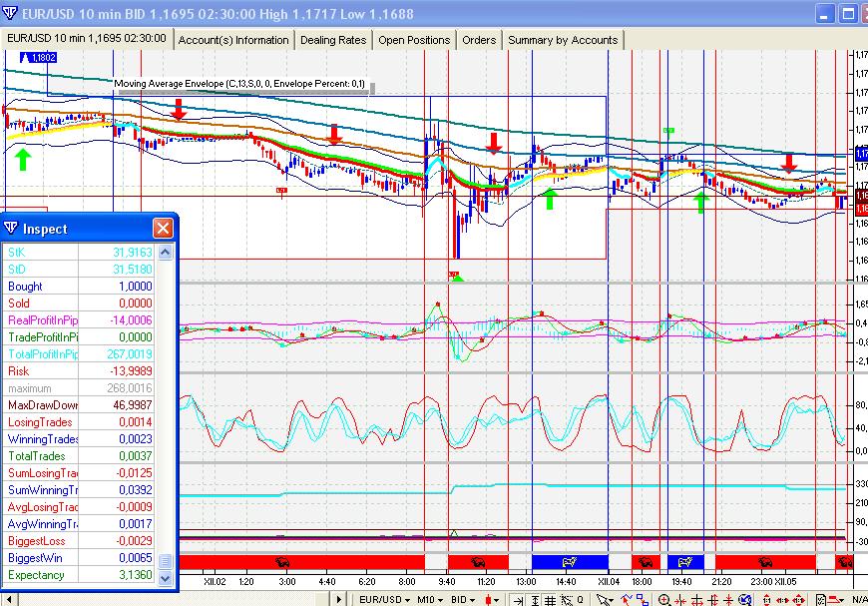Close the Inspect panel
Image resolution: width=868 pixels, height=606 pixels.
(x=163, y=229)
